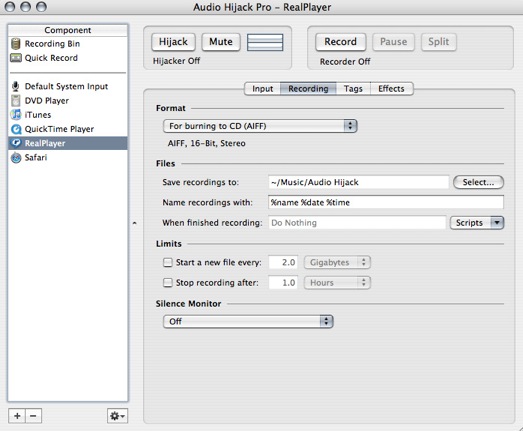Collapse the sidebar splitter handle
The width and height of the screenshot is (523, 431).
tap(134, 223)
